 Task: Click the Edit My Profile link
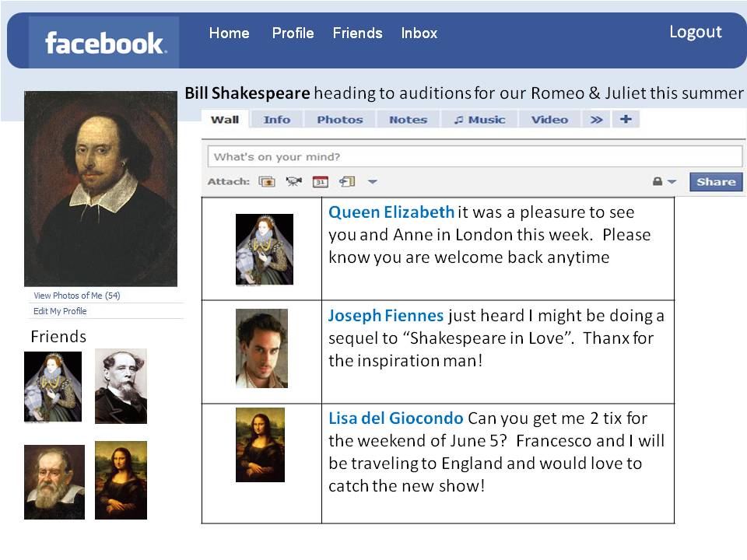point(60,311)
